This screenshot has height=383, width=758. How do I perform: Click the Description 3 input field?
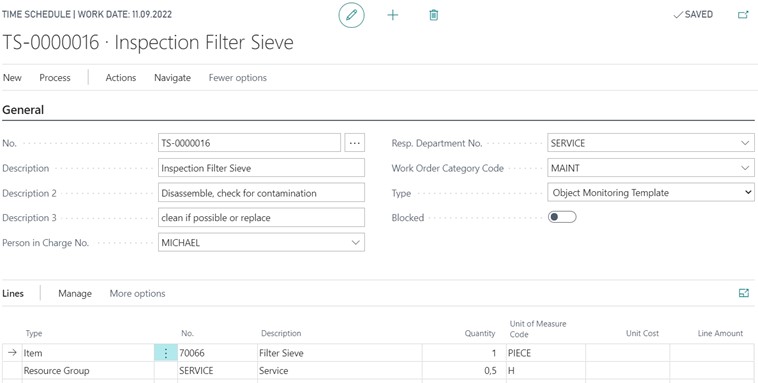pos(261,218)
